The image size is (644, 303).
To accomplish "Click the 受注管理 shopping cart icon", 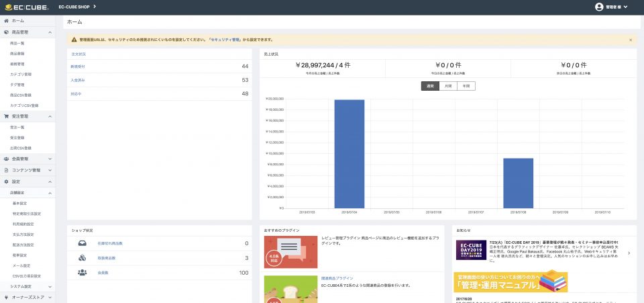I will [6, 116].
